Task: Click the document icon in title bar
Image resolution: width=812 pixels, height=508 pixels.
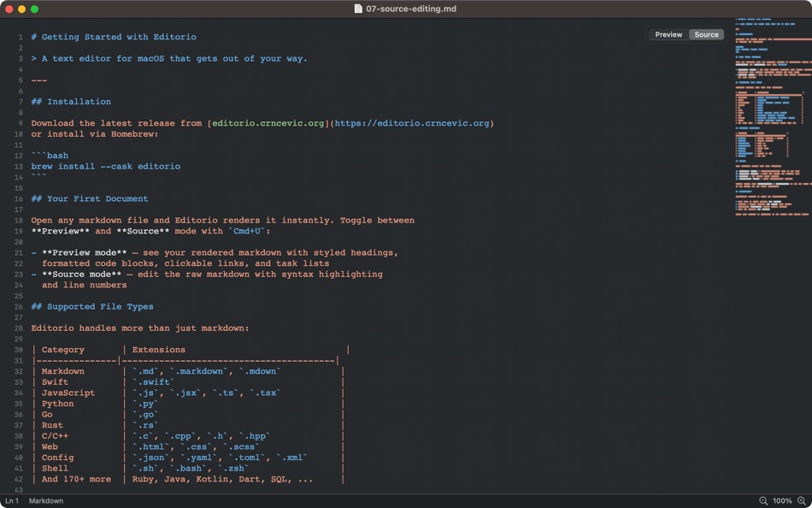Action: click(x=358, y=9)
